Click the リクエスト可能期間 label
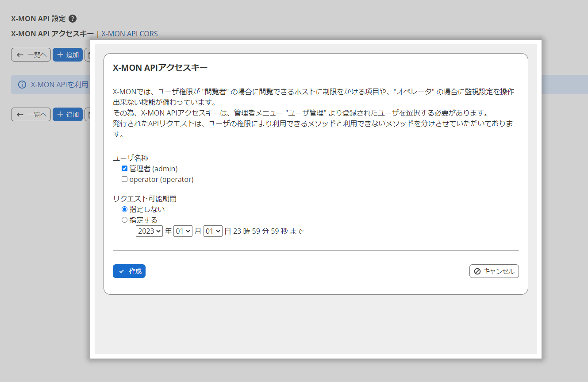The height and width of the screenshot is (382, 588). [x=145, y=199]
